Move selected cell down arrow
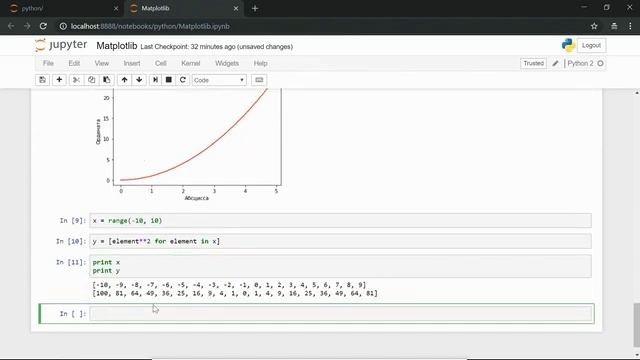The height and width of the screenshot is (360, 640). coord(139,80)
